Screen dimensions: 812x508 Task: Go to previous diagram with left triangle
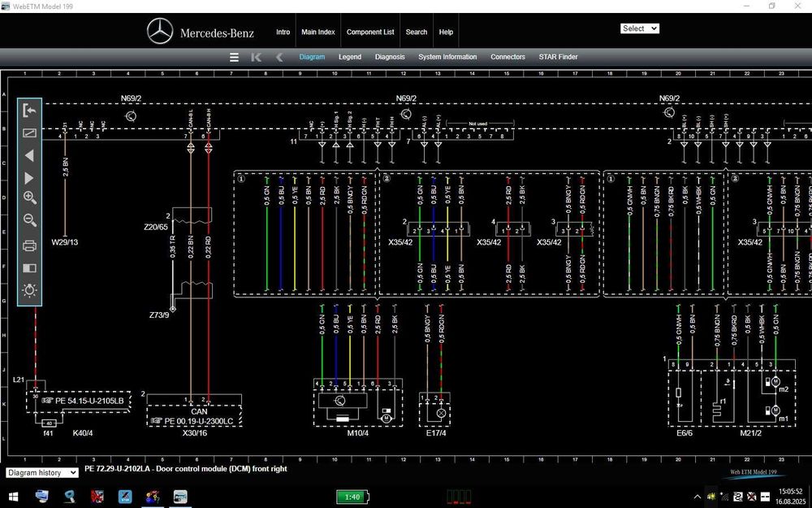[29, 155]
